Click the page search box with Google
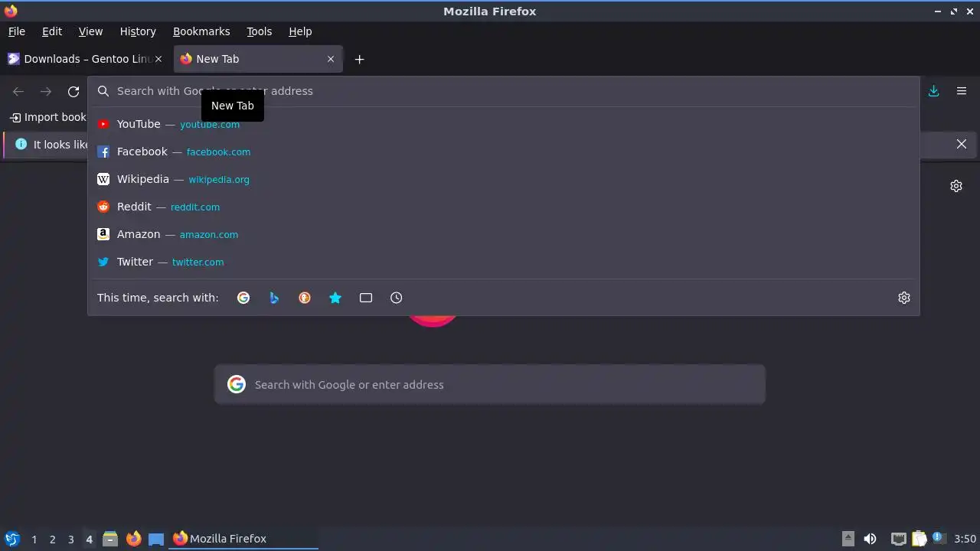980x551 pixels. pos(490,384)
